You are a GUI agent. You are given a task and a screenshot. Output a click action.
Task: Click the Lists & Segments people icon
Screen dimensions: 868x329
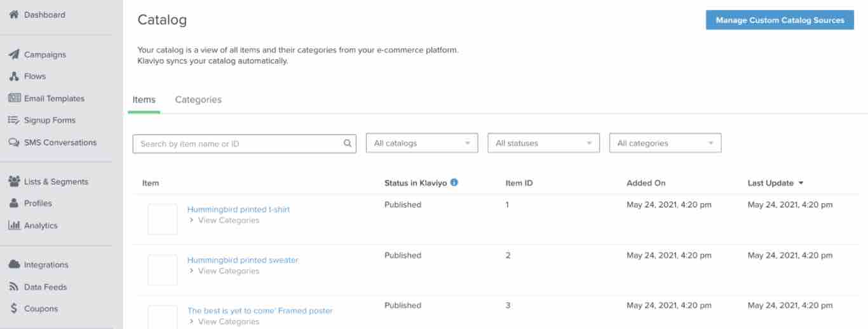tap(13, 182)
